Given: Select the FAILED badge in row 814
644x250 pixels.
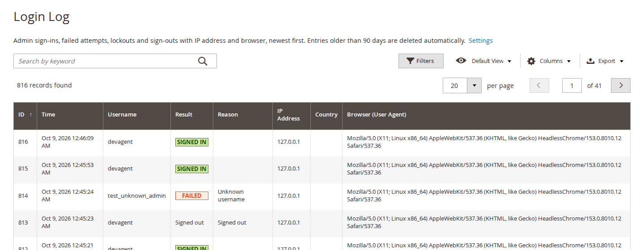Looking at the screenshot, I should pos(192,196).
